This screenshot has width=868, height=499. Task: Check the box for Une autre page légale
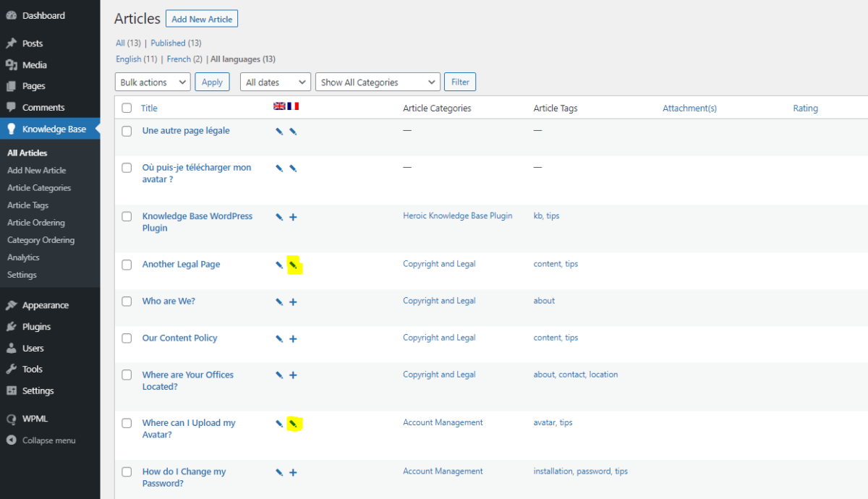pyautogui.click(x=127, y=132)
